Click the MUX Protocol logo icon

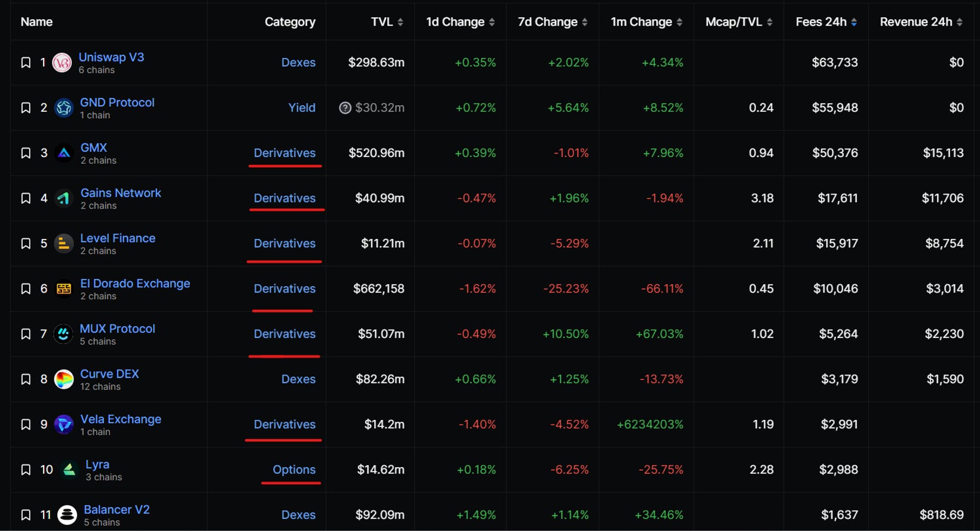(63, 334)
